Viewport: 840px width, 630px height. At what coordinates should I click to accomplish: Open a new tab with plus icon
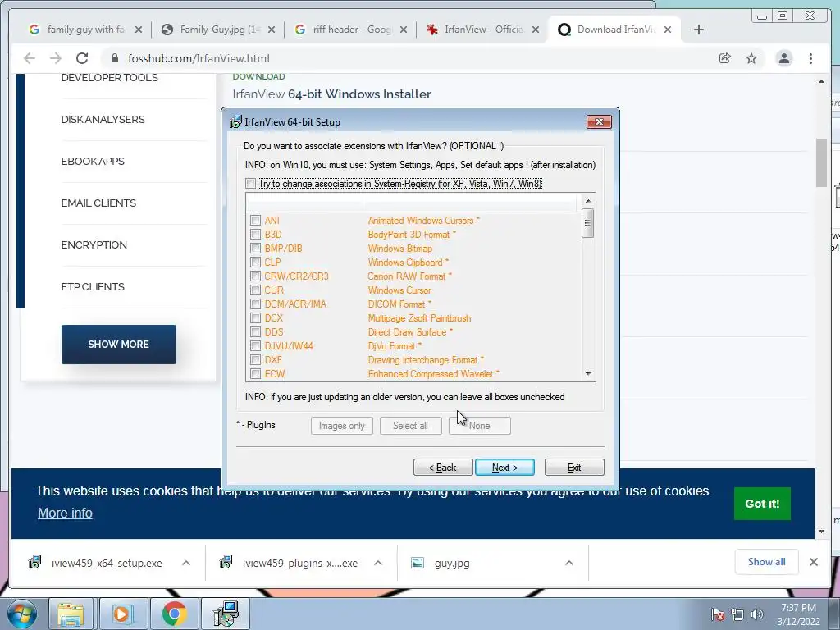(x=699, y=30)
